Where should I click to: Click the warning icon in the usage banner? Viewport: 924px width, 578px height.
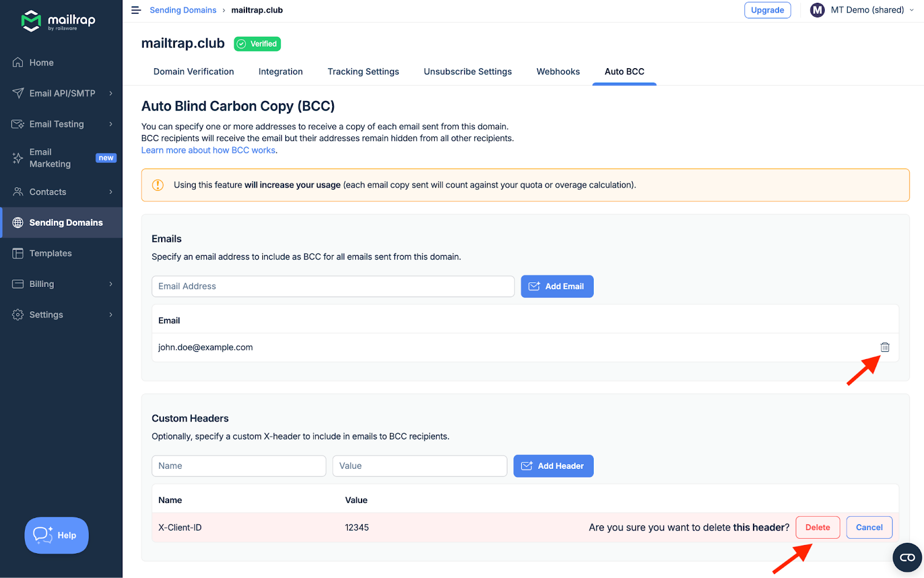click(158, 185)
